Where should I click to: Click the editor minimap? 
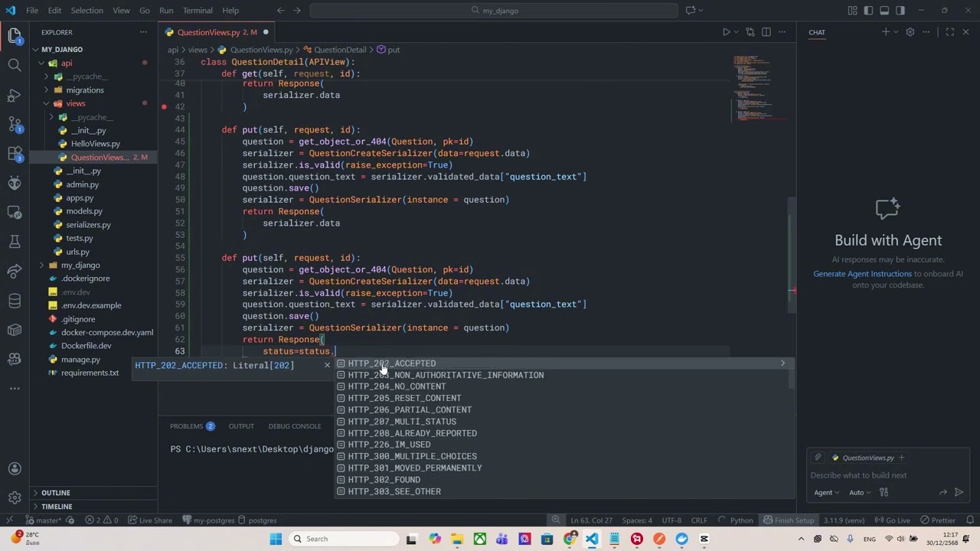click(x=762, y=88)
